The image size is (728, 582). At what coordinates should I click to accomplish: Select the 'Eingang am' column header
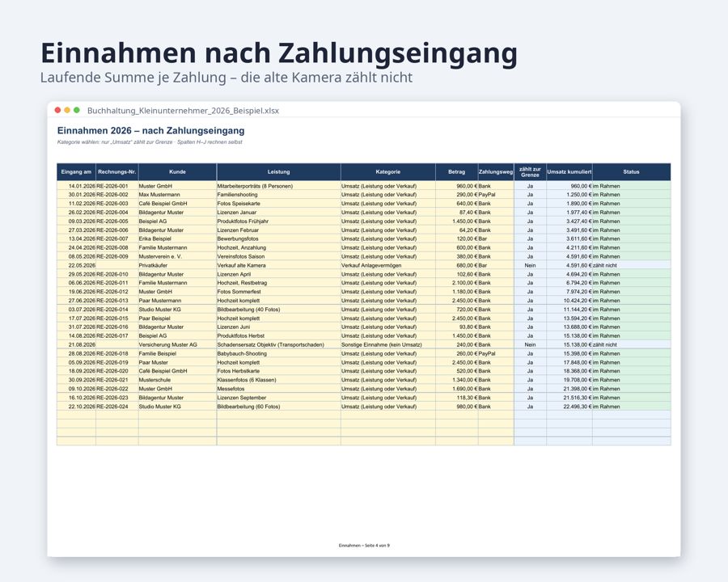76,171
